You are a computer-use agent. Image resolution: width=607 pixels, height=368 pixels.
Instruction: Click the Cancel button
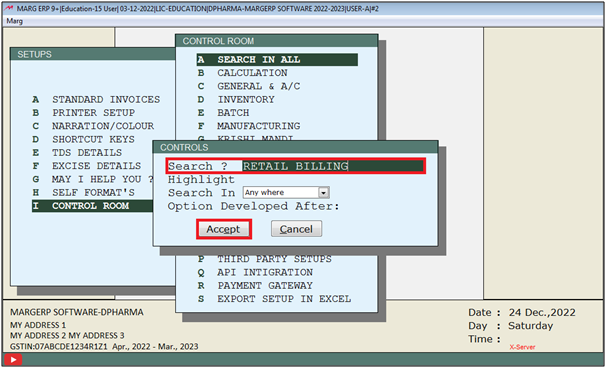click(296, 229)
